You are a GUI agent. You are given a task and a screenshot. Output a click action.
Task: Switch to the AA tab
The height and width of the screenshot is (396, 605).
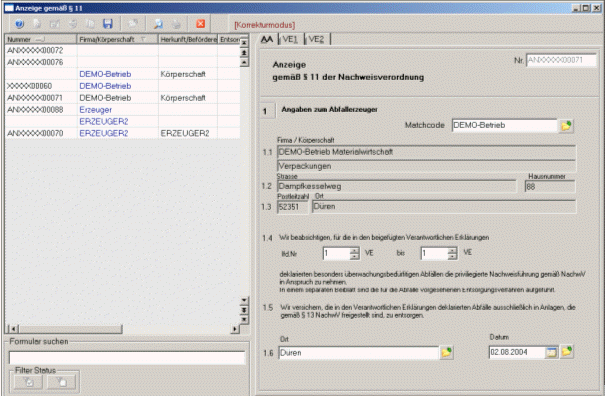tap(266, 39)
